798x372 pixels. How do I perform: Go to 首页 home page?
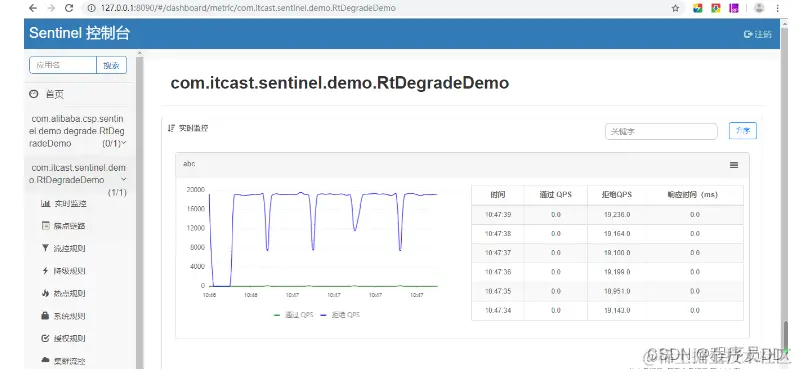tap(54, 95)
